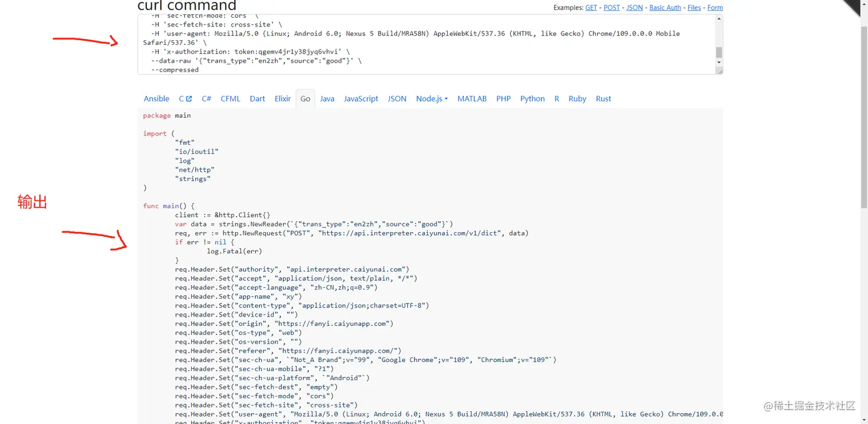Switch to the CFML tab

[230, 99]
